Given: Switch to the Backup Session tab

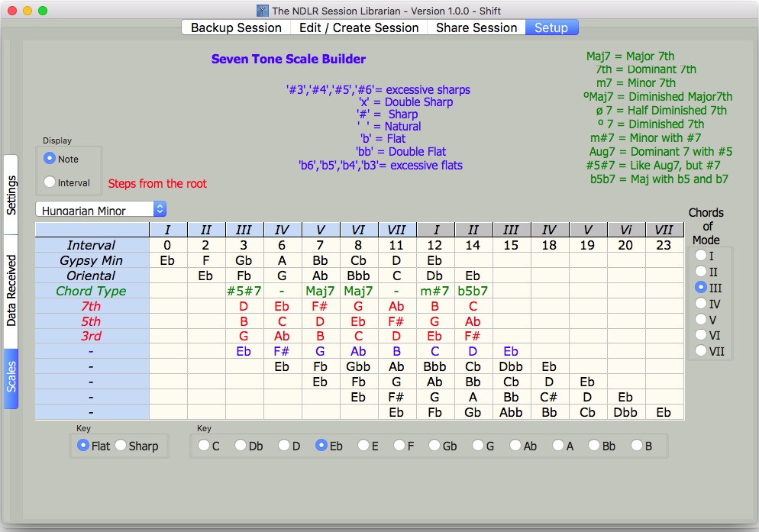Looking at the screenshot, I should click(x=234, y=27).
